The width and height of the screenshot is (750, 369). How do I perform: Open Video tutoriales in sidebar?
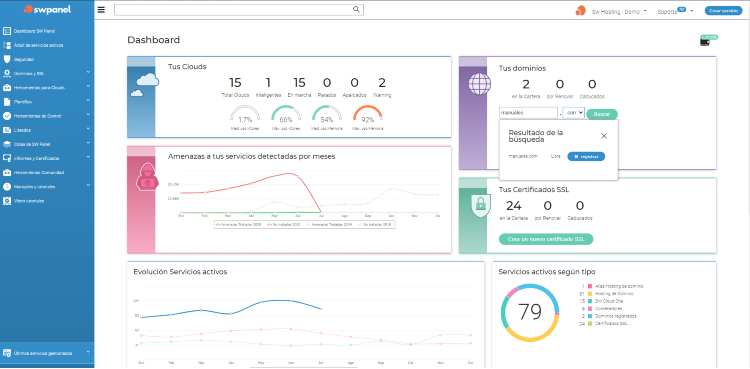coord(29,201)
